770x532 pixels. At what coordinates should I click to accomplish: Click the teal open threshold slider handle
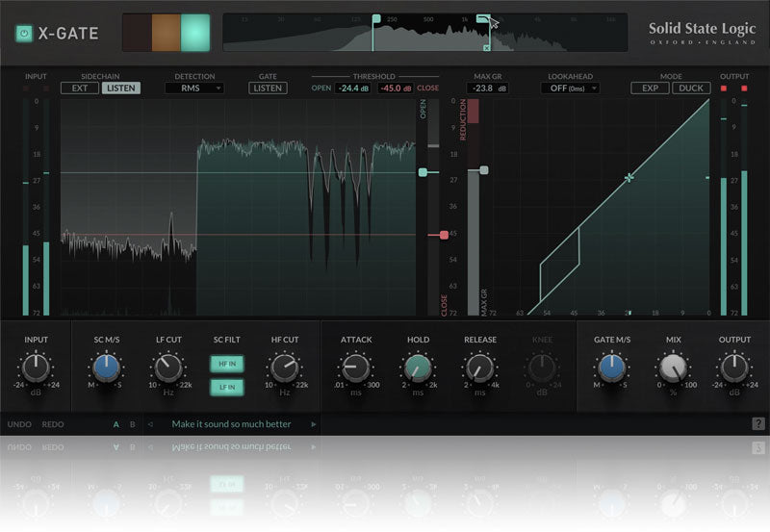(423, 172)
